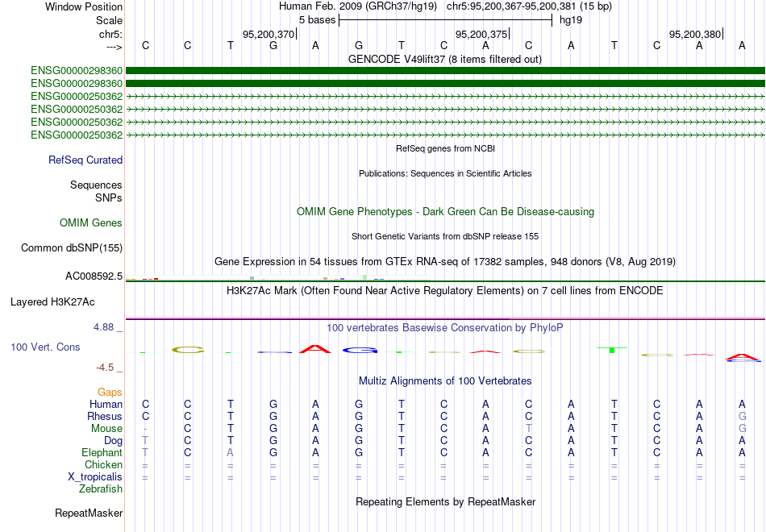The width and height of the screenshot is (766, 532).
Task: Click the orange Gaps label
Action: pos(110,393)
